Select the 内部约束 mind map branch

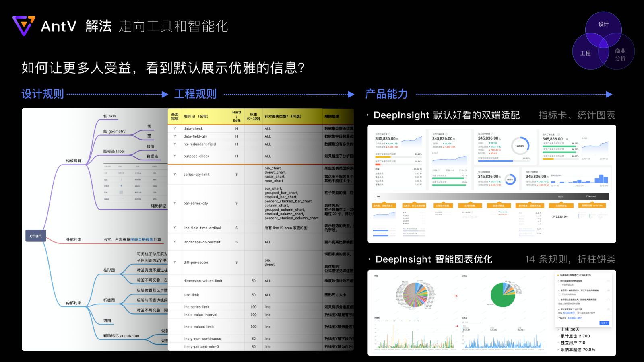[74, 303]
